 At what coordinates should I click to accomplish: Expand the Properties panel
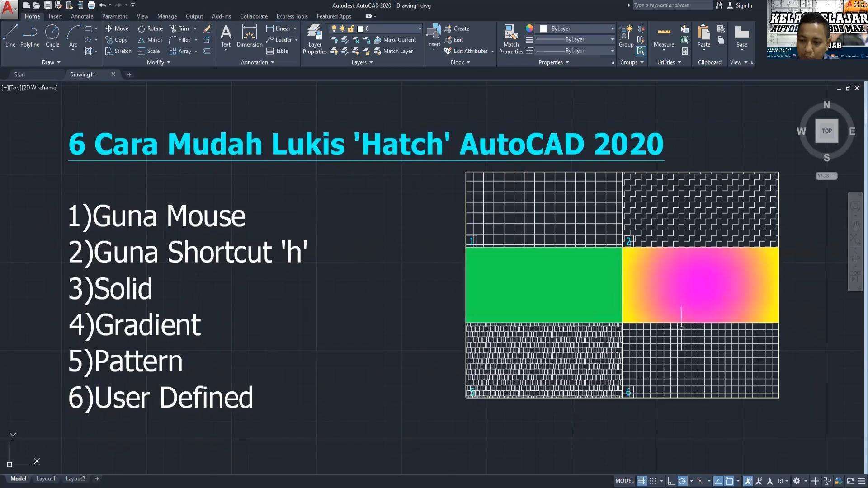pyautogui.click(x=554, y=62)
